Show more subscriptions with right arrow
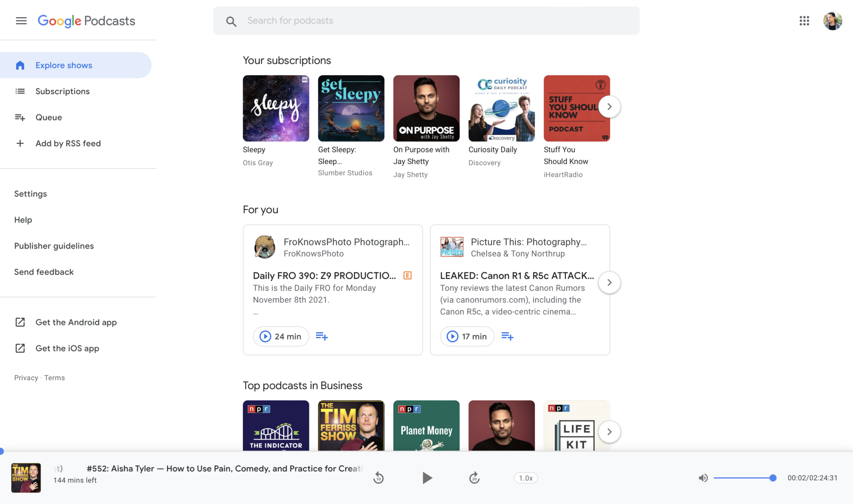 coord(609,107)
